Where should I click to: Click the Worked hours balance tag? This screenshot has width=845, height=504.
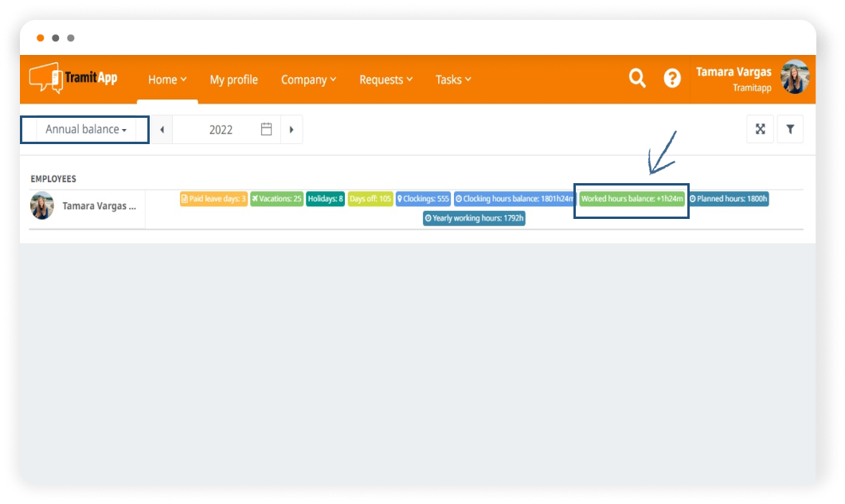pos(632,199)
